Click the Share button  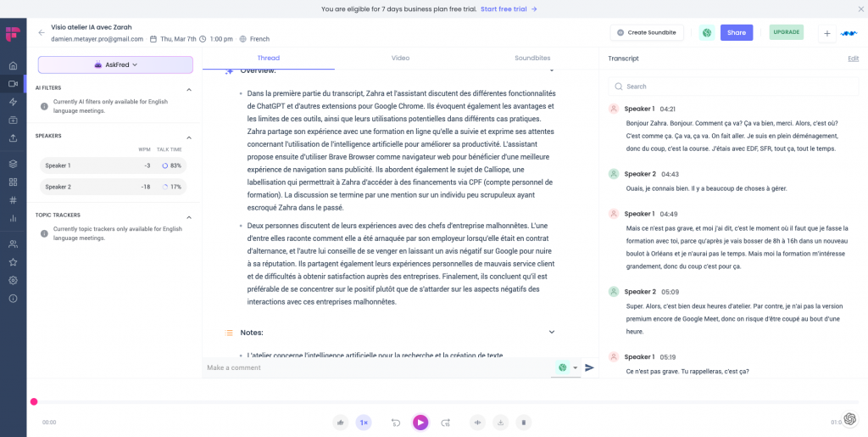click(x=736, y=32)
